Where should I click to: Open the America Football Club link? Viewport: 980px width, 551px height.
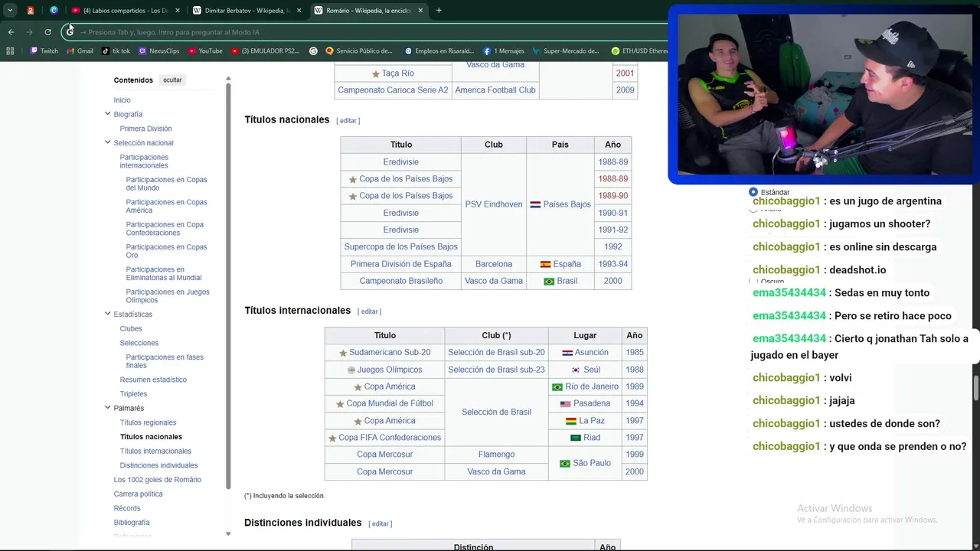(x=495, y=90)
